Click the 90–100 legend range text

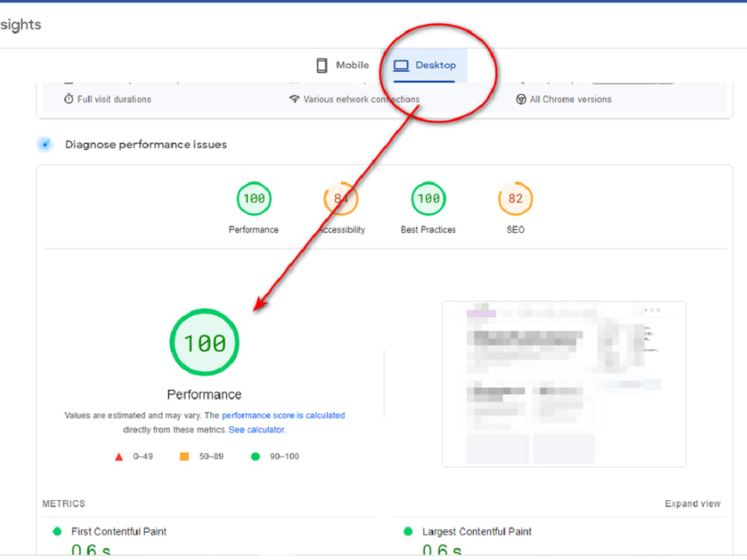(285, 456)
